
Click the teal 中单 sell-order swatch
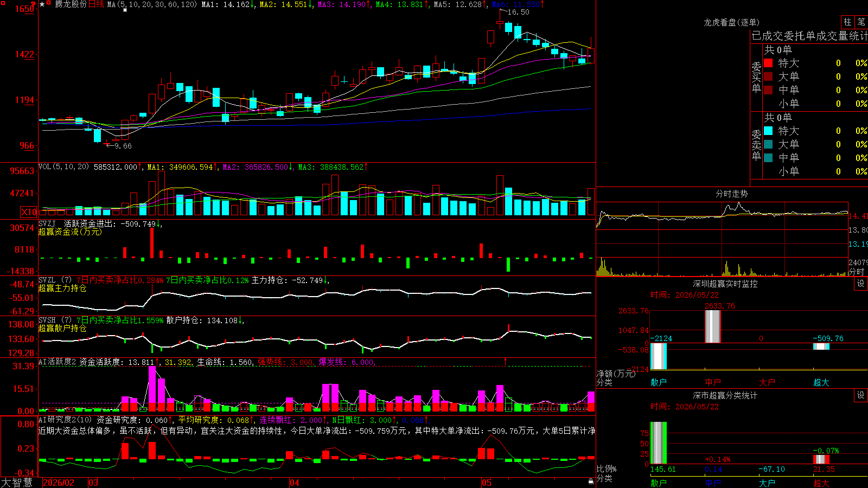(x=768, y=158)
